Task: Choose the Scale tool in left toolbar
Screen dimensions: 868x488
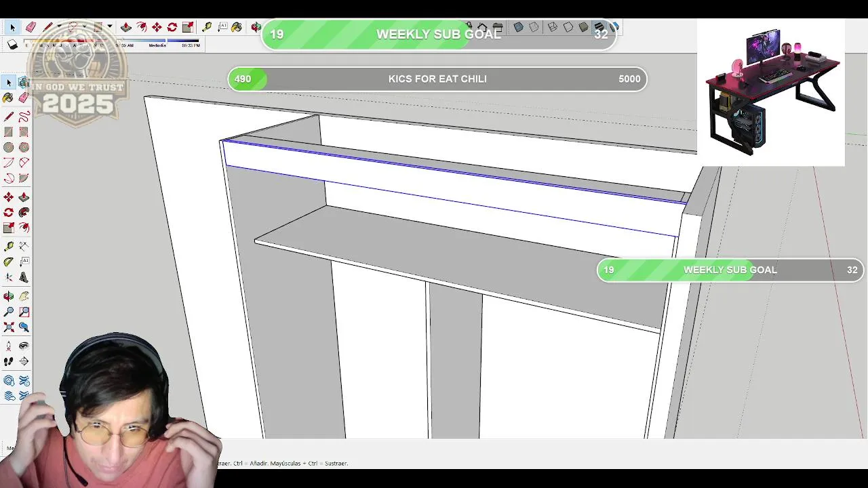Action: (x=8, y=228)
